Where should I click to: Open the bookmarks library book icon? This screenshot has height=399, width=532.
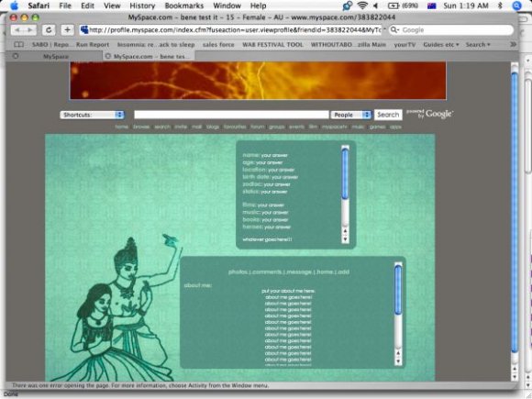coord(18,44)
